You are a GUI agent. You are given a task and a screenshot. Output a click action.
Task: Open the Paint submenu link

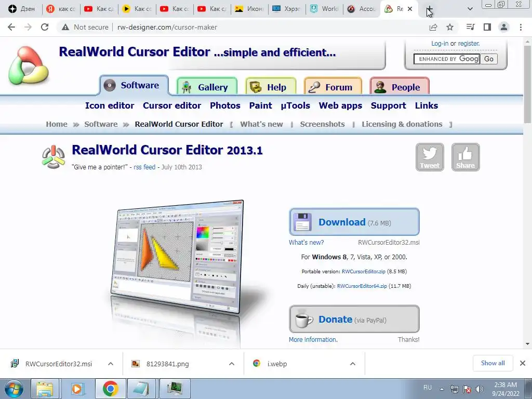click(261, 105)
